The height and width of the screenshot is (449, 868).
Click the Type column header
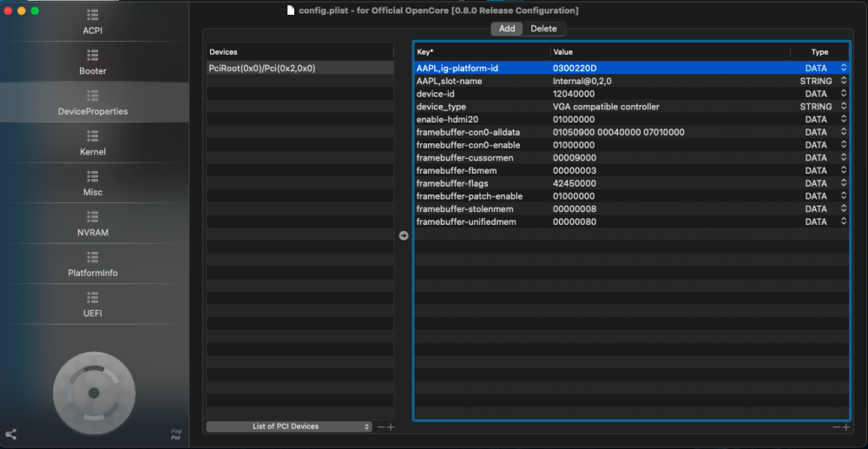[x=820, y=52]
